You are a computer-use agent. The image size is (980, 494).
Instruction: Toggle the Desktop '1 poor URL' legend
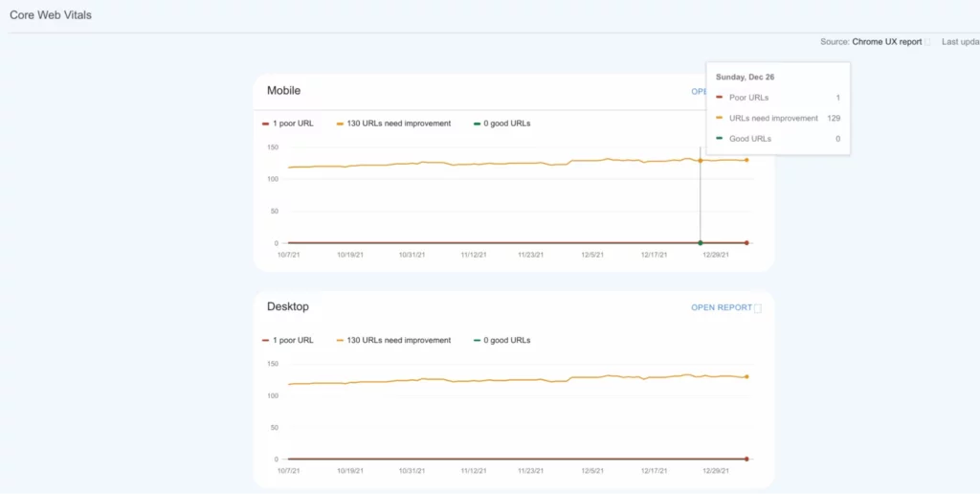point(288,340)
